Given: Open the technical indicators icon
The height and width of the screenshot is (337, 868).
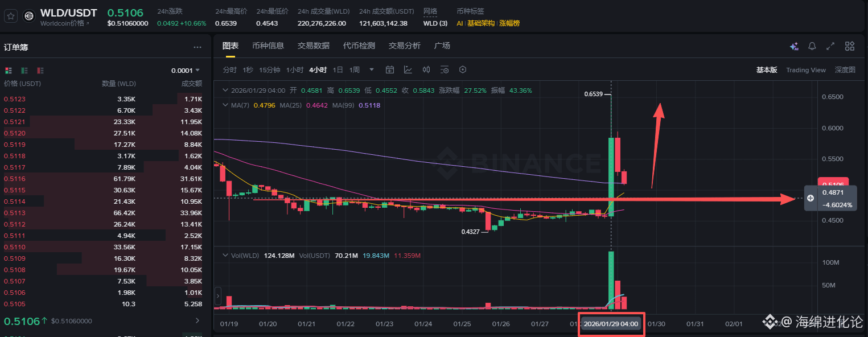Looking at the screenshot, I should [x=408, y=69].
